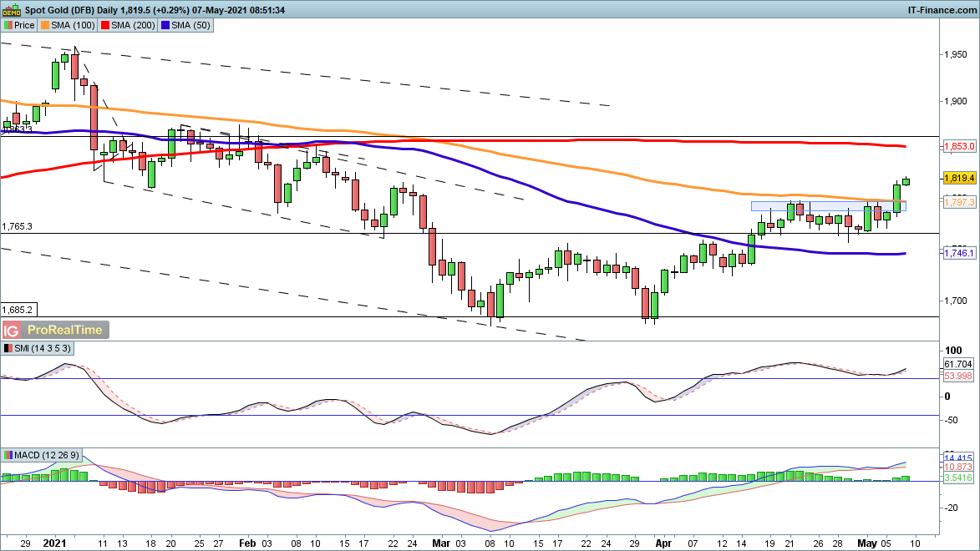Click the red SMA (200) color swatch
This screenshot has height=551, width=980.
[105, 25]
